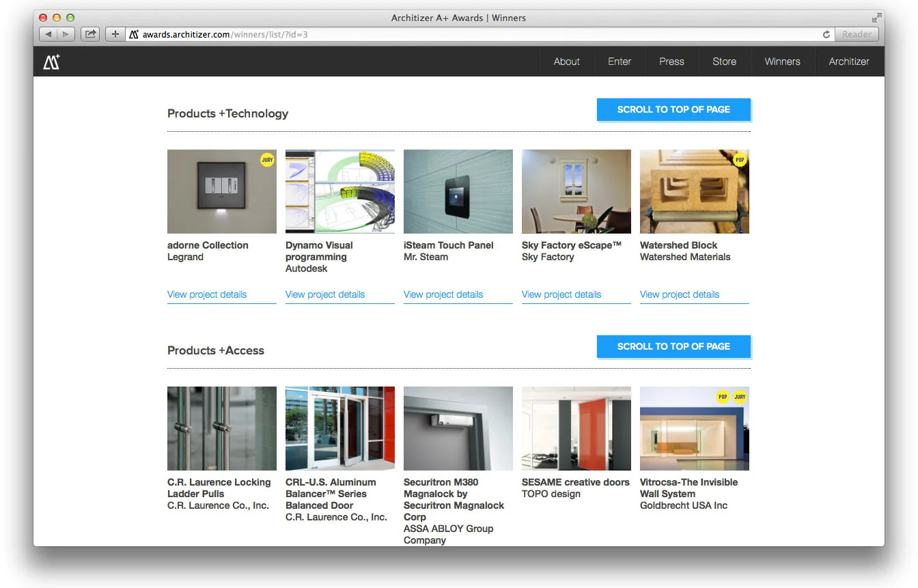This screenshot has width=918, height=588.
Task: Open the Architizer navigation item
Action: pos(849,61)
